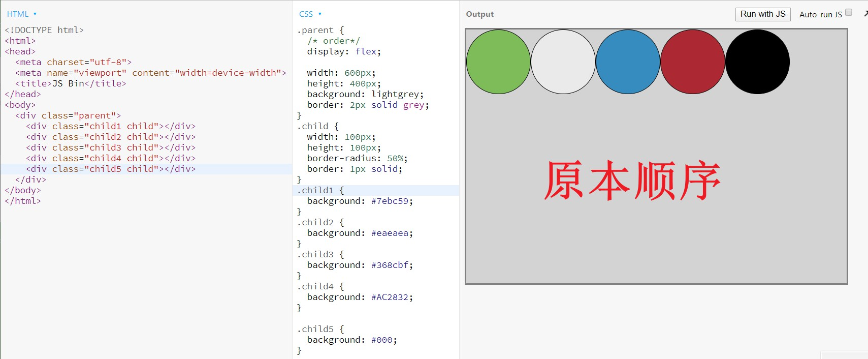868x359 pixels.
Task: Click the highlighted .child1 { selector line
Action: pos(320,190)
